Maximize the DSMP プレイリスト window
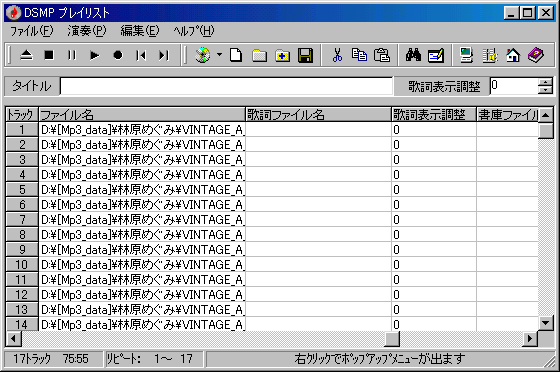Image resolution: width=560 pixels, height=372 pixels. tap(529, 13)
